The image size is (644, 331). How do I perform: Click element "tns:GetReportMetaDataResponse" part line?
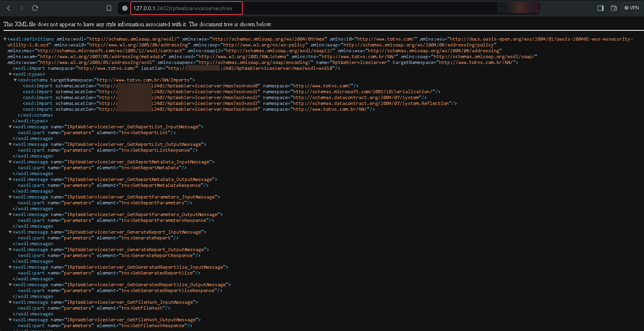(x=113, y=185)
